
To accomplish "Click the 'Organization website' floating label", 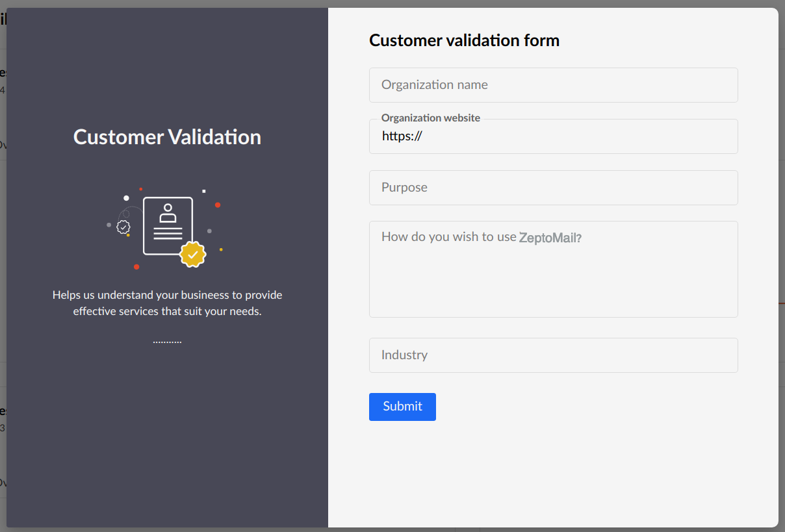I will pyautogui.click(x=430, y=118).
